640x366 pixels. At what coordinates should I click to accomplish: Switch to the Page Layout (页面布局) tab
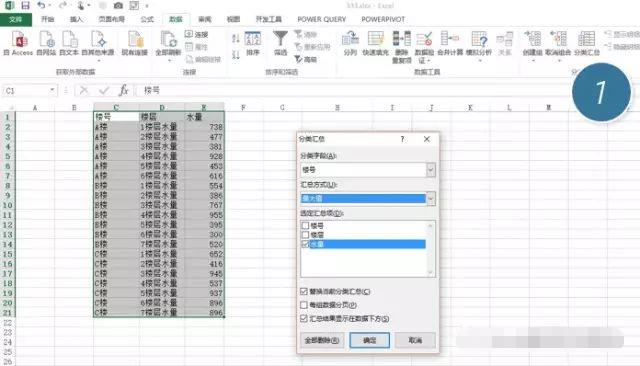click(111, 19)
